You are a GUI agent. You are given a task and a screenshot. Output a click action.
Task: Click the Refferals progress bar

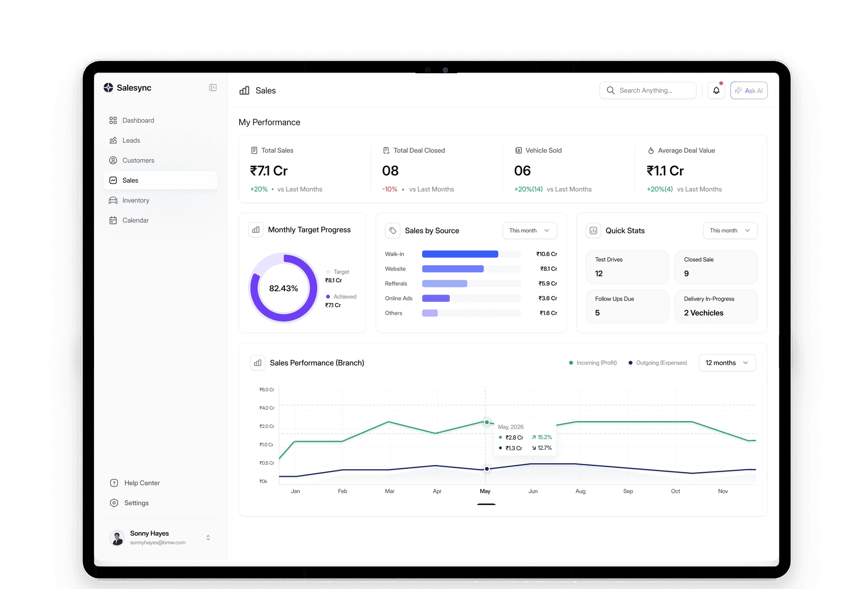(x=472, y=283)
